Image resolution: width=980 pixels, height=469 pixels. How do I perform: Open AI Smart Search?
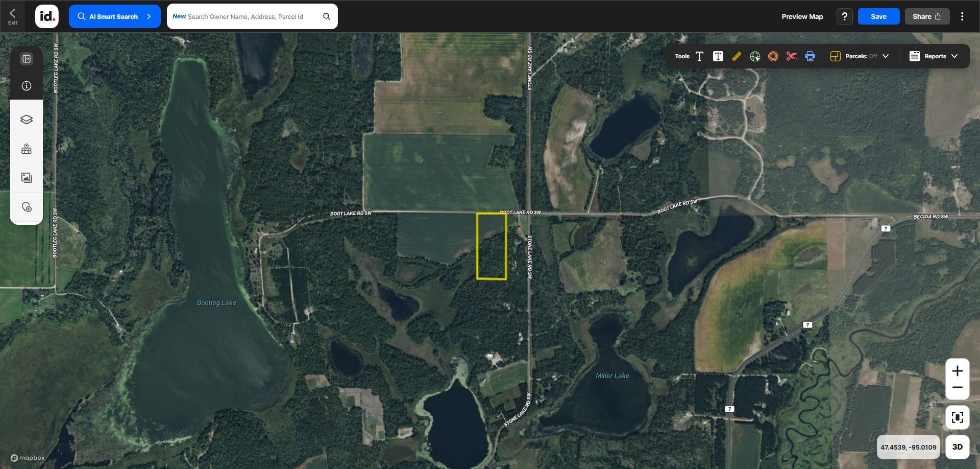tap(115, 16)
